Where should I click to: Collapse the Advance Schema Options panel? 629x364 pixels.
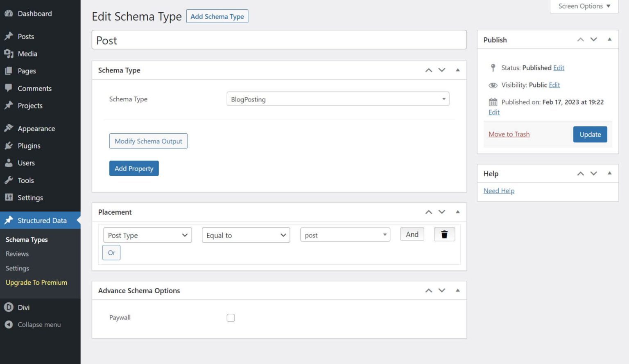click(x=457, y=290)
